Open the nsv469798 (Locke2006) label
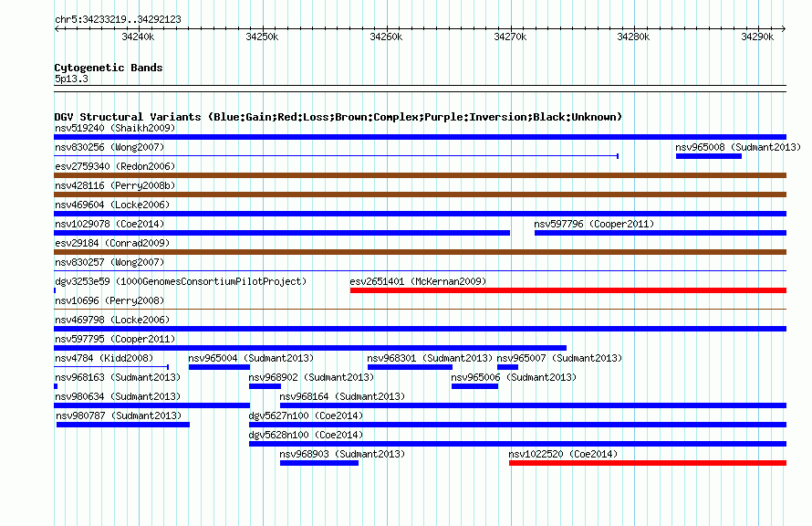 pyautogui.click(x=112, y=320)
